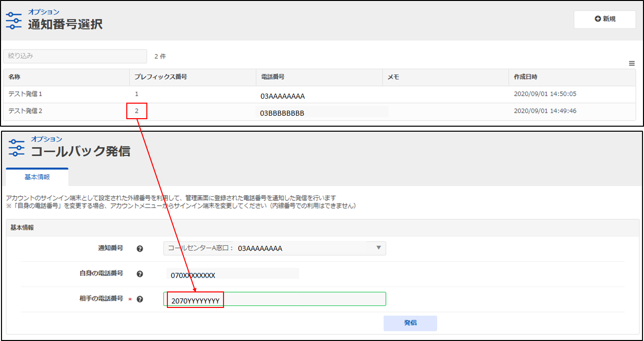Click help icon next to 相手の電話番号
This screenshot has height=341, width=644.
coord(140,299)
